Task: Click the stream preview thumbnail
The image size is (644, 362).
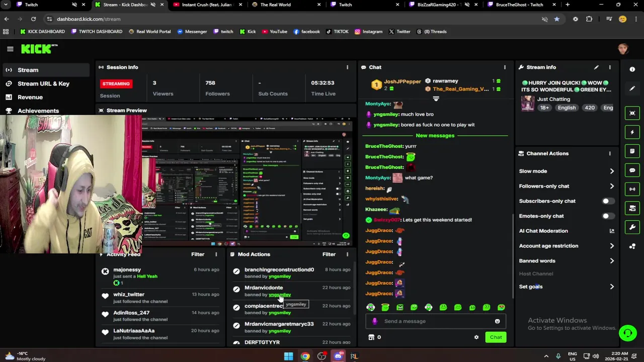Action: click(x=247, y=181)
